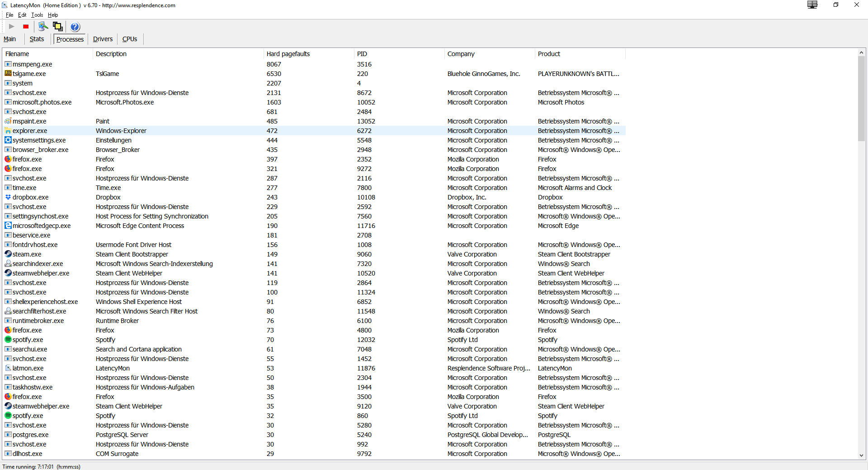Screen dimensions: 868x470
Task: Select the Processes tab
Action: click(x=70, y=39)
